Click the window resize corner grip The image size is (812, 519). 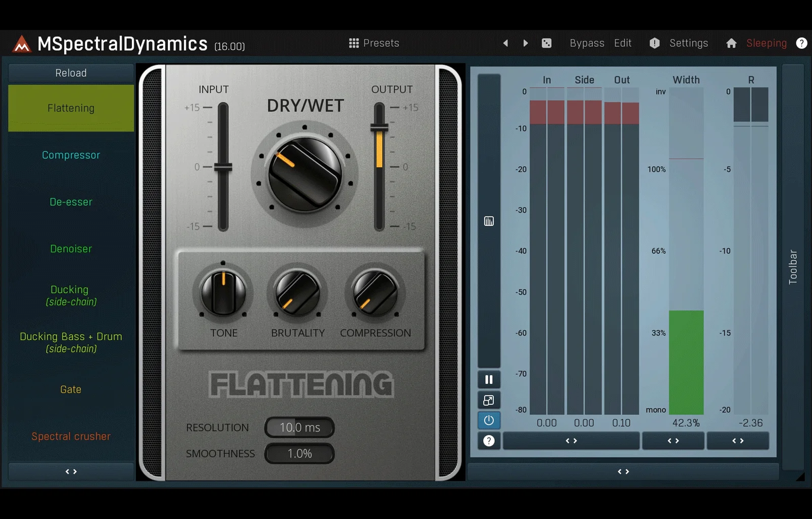pos(800,476)
